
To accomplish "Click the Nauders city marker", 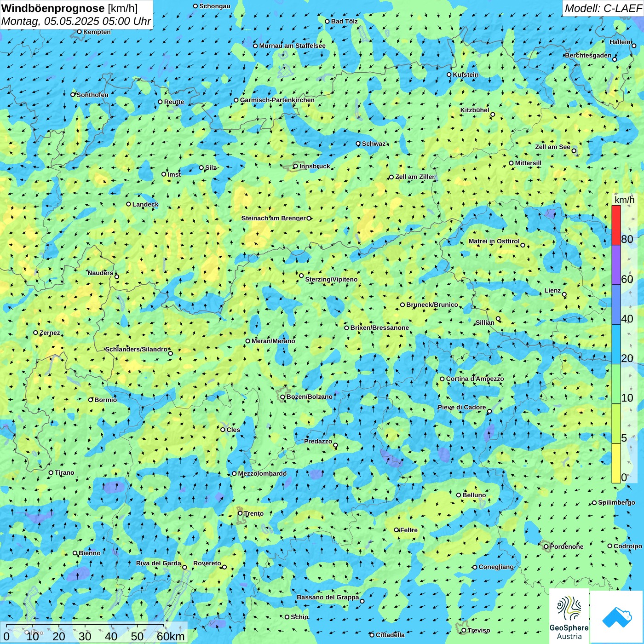I will pos(117,276).
